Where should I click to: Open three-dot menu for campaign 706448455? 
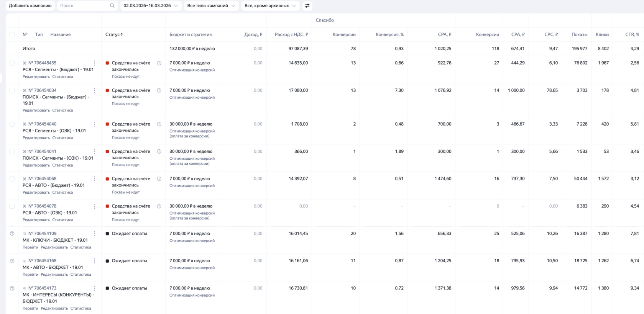(x=94, y=63)
